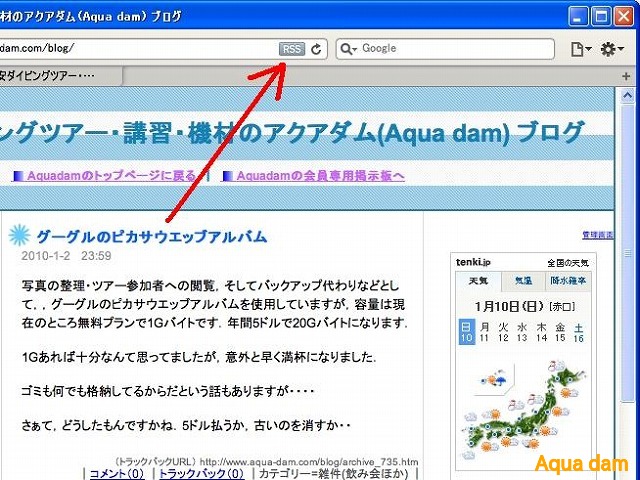This screenshot has width=640, height=480.
Task: Minimize the browser window
Action: [x=578, y=16]
